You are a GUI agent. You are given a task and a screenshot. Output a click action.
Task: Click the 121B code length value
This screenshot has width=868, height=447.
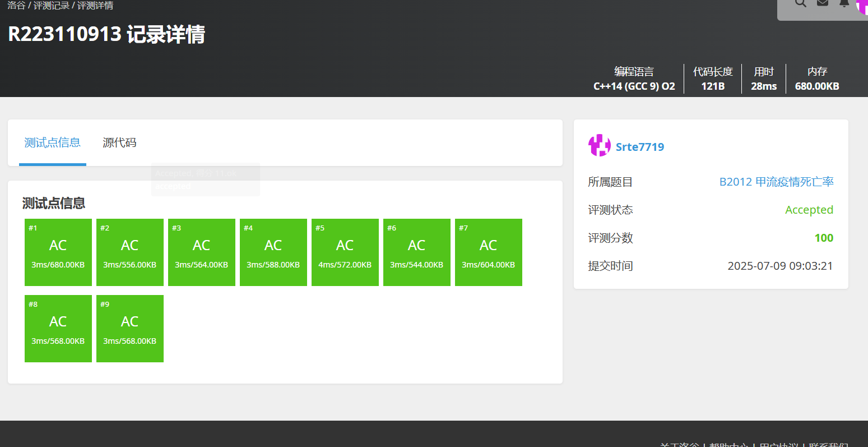click(x=713, y=86)
